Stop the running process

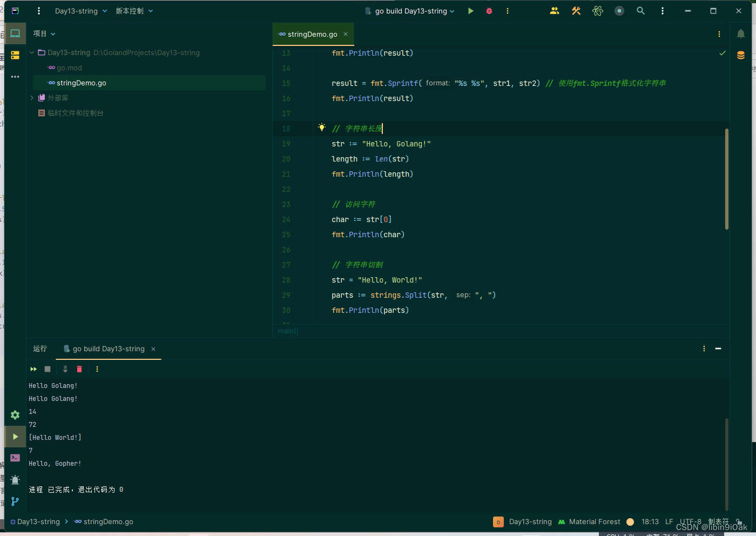pos(48,369)
